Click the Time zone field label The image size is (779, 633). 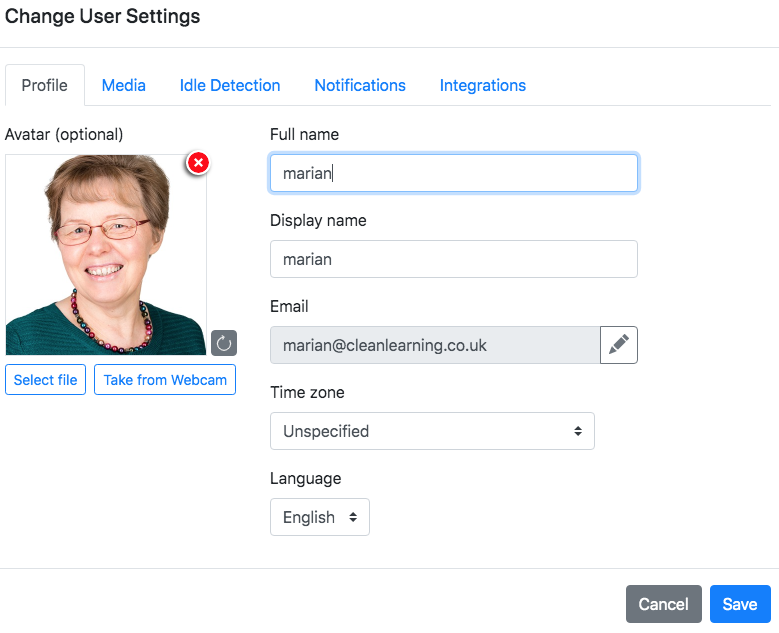(x=307, y=393)
